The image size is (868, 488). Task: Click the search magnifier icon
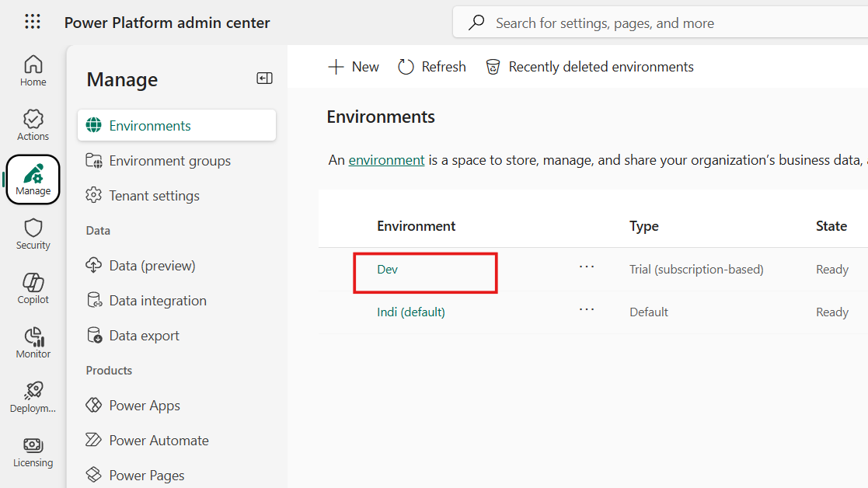[x=476, y=23]
